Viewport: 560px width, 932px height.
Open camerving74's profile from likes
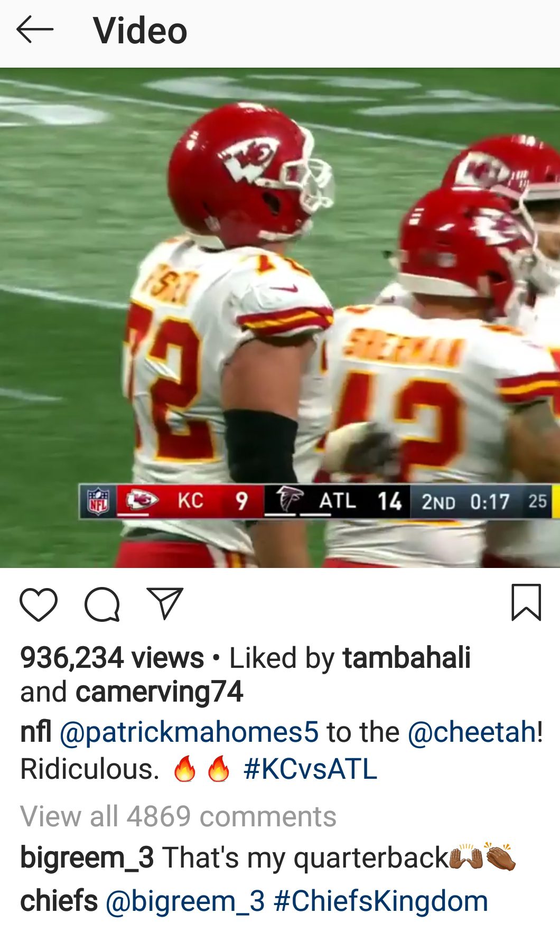(x=159, y=692)
